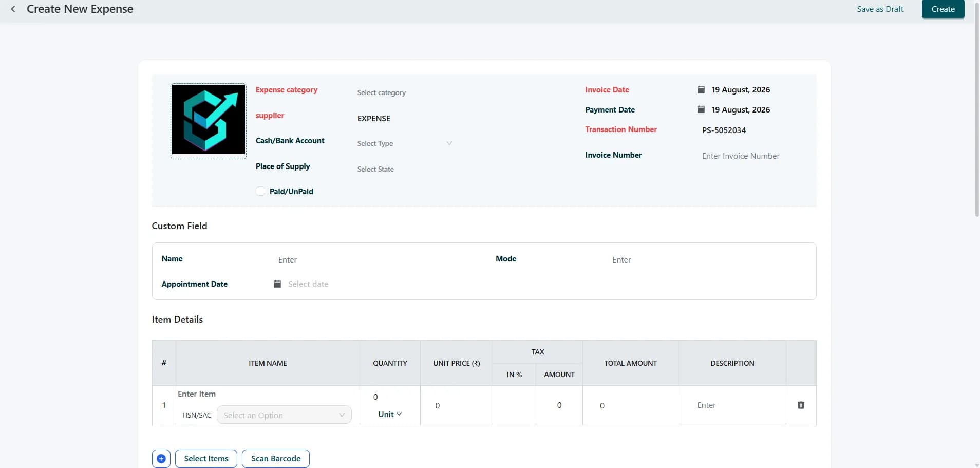980x468 pixels.
Task: Click the page vertical scrollbar
Action: point(977,110)
